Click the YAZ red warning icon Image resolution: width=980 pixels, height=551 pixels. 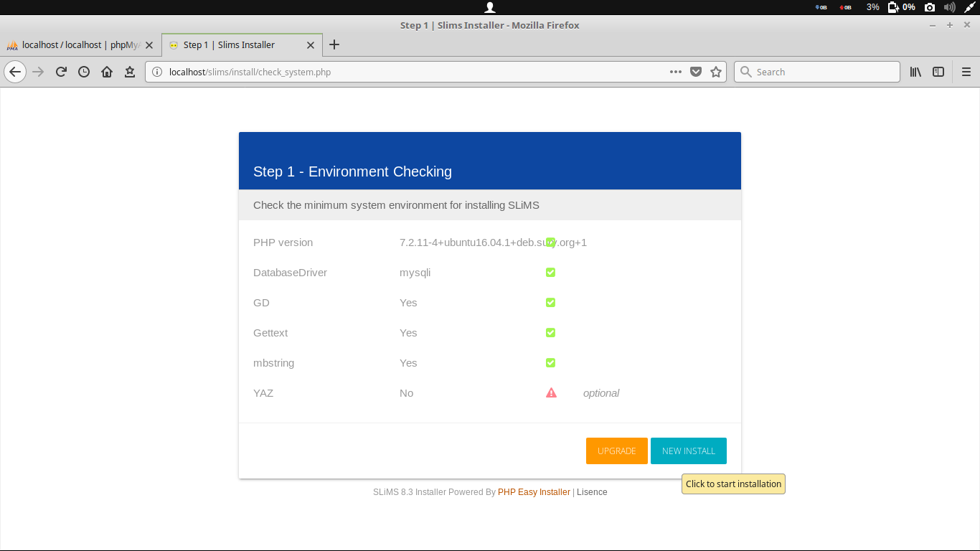point(551,392)
